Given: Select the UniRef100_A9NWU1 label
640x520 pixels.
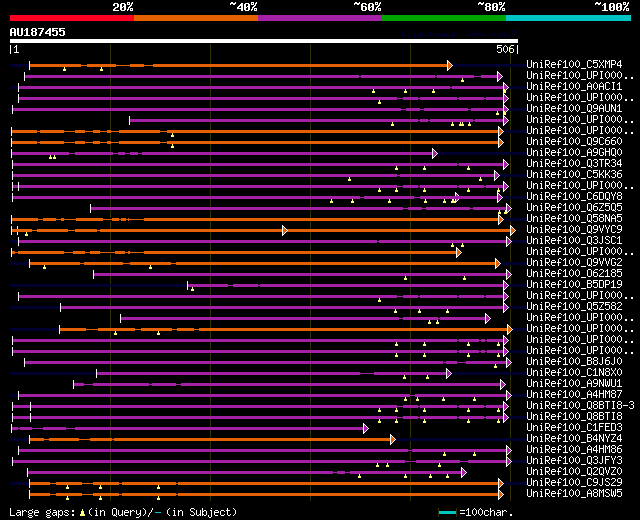Looking at the screenshot, I should pos(574,384).
